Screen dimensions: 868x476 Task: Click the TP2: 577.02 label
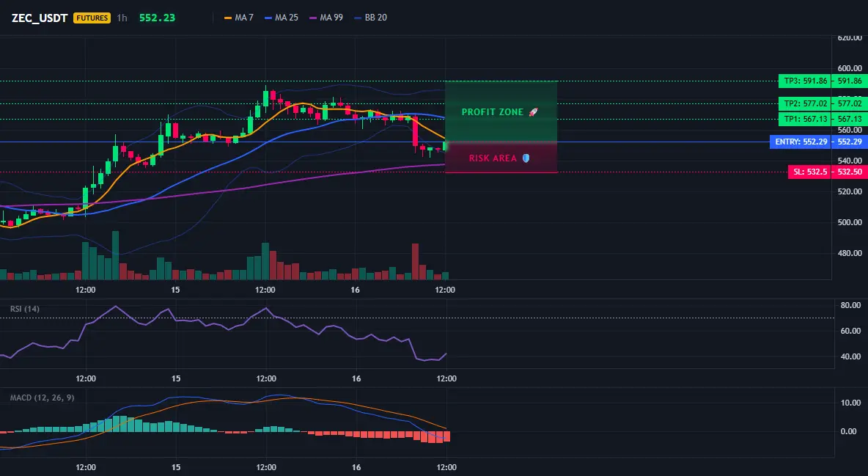[804, 103]
